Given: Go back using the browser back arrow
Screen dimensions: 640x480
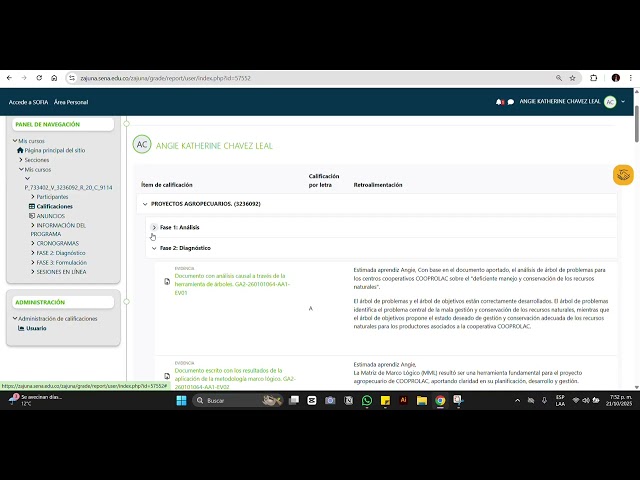Looking at the screenshot, I should (x=9, y=78).
